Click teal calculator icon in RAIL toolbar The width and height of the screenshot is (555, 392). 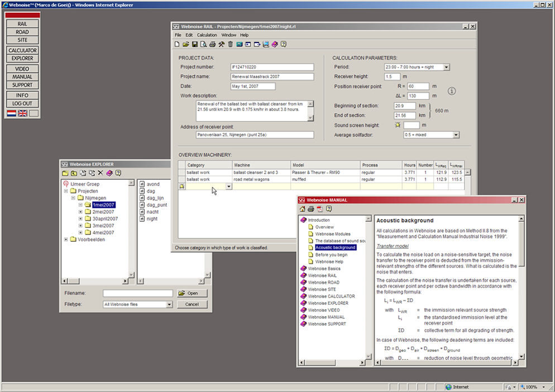tap(240, 44)
